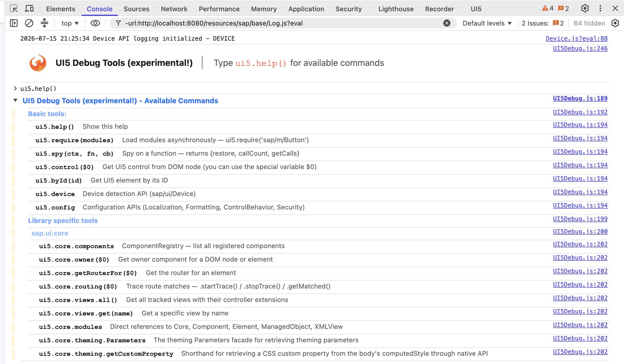Click 'ui5.core.views.all()' command text
The width and height of the screenshot is (624, 364).
78,300
